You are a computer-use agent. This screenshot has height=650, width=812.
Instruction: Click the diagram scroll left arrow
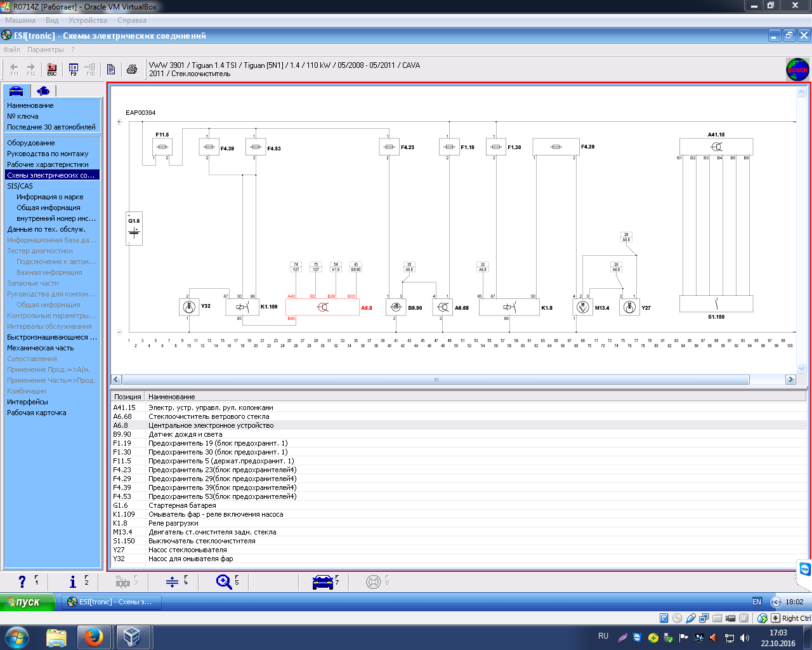(116, 380)
